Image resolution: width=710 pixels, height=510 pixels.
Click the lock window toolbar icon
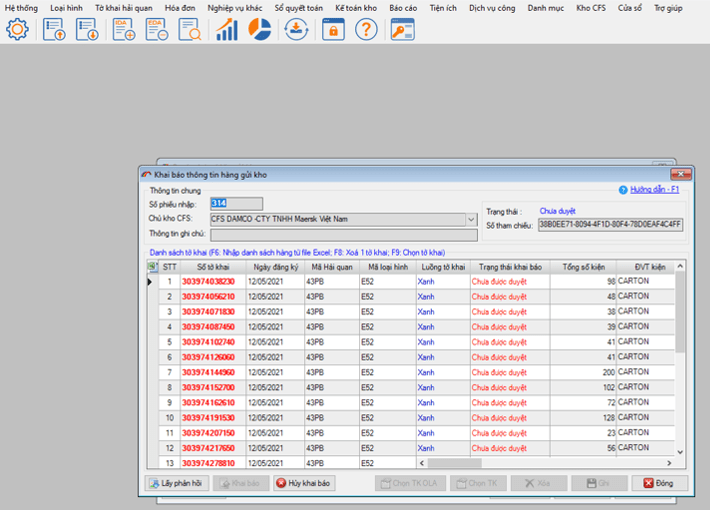coord(333,29)
